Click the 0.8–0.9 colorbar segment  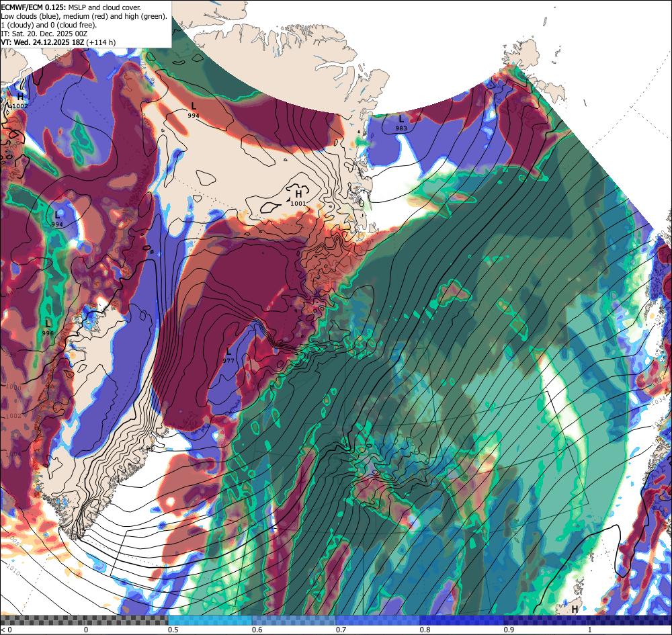462,620
